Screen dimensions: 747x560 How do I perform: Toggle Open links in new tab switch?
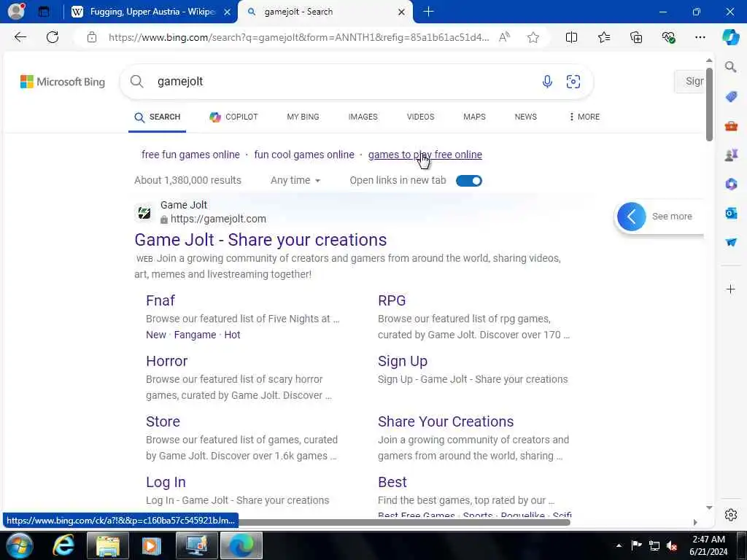[x=469, y=181]
